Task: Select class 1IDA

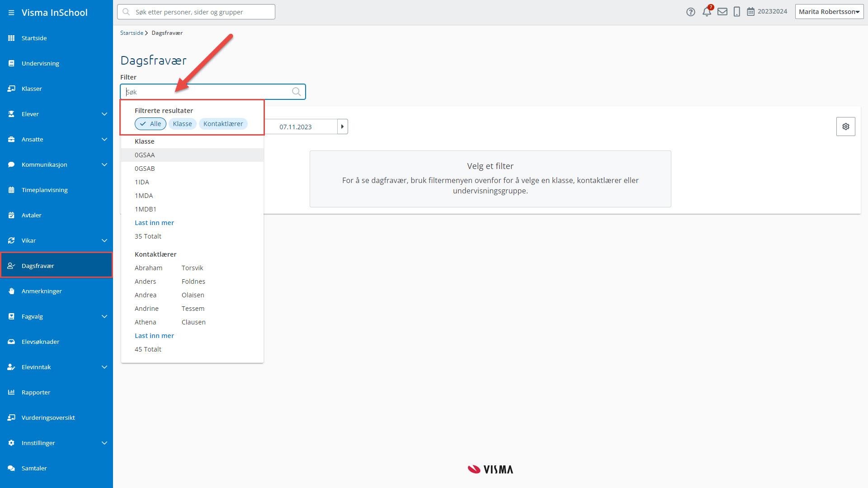Action: click(x=192, y=182)
